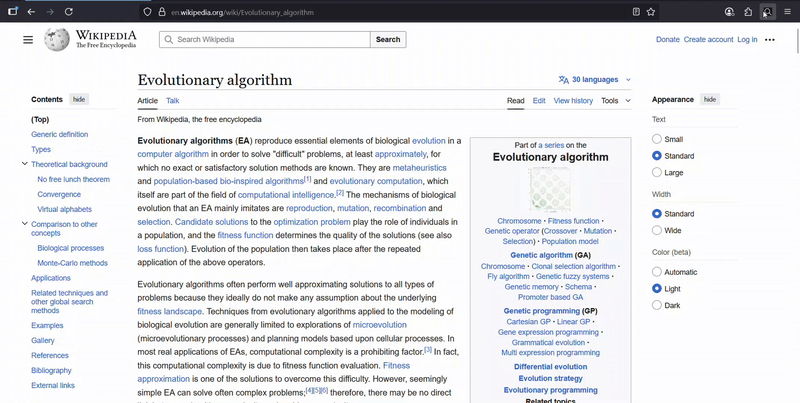Viewport: 800px width, 403px height.
Task: Open the View history tab
Action: click(x=573, y=101)
